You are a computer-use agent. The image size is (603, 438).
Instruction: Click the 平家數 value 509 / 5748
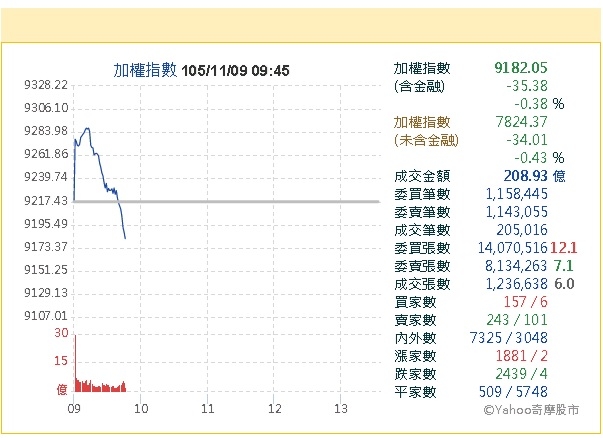[x=513, y=392]
